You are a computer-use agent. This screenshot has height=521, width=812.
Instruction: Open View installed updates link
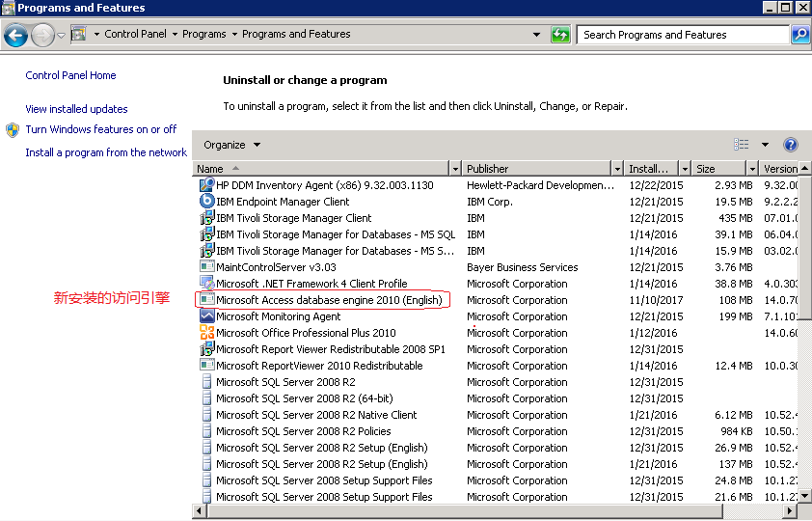click(76, 109)
